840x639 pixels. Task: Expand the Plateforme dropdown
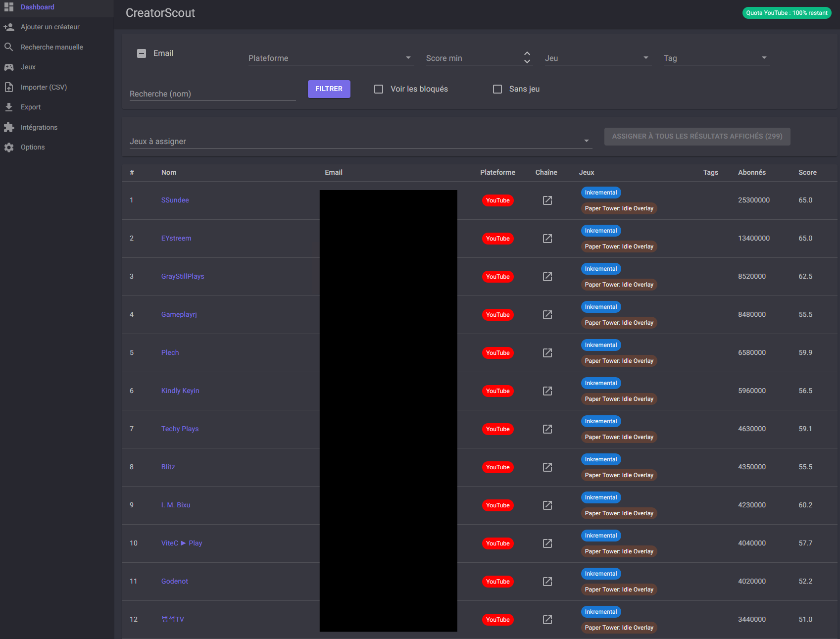coord(331,58)
